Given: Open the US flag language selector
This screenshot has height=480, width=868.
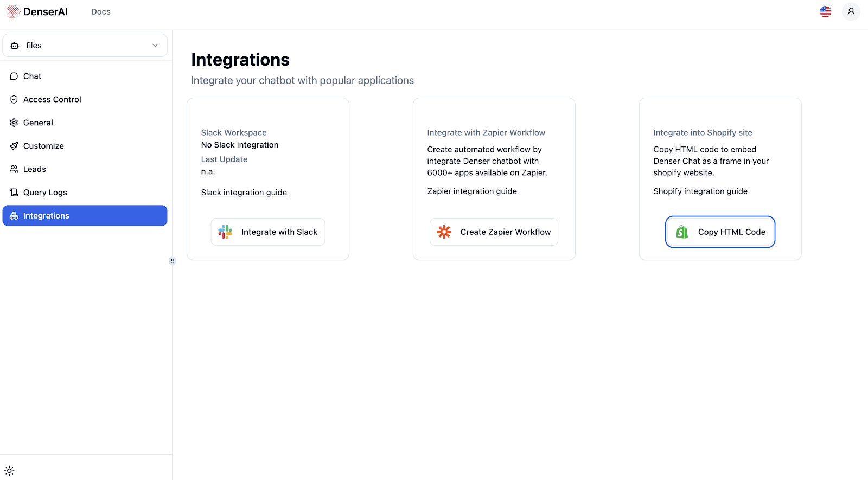Looking at the screenshot, I should [x=825, y=11].
